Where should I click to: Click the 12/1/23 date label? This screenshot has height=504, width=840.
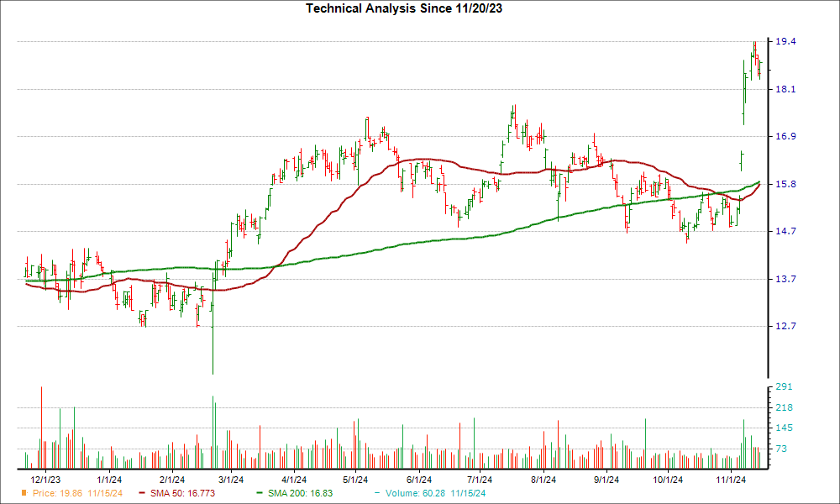(x=45, y=480)
